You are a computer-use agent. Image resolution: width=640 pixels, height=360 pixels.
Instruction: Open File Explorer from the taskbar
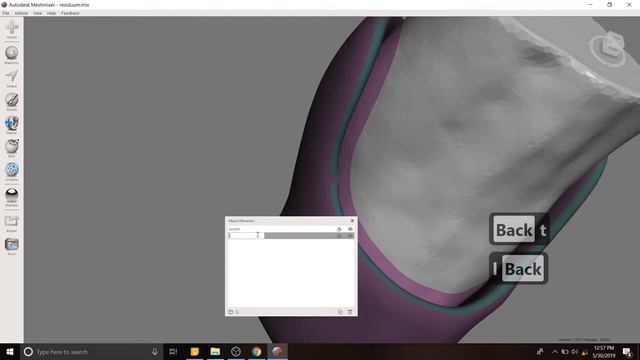[x=215, y=351]
